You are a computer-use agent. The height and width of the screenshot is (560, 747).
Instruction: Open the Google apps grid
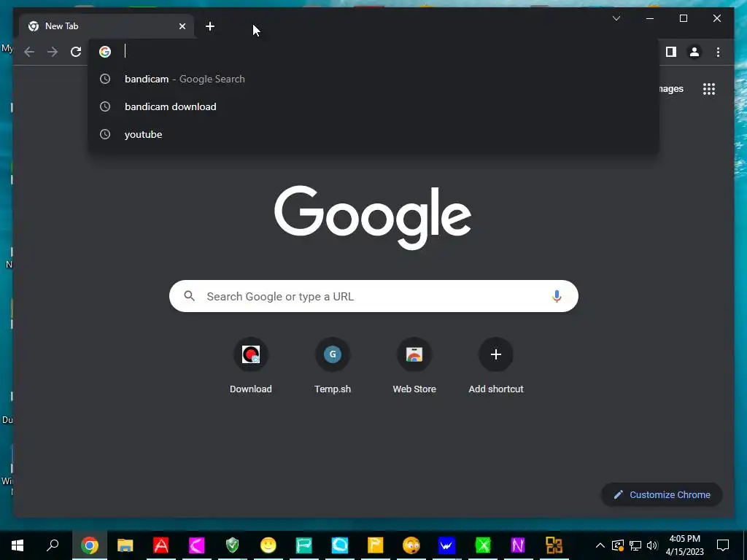point(709,89)
